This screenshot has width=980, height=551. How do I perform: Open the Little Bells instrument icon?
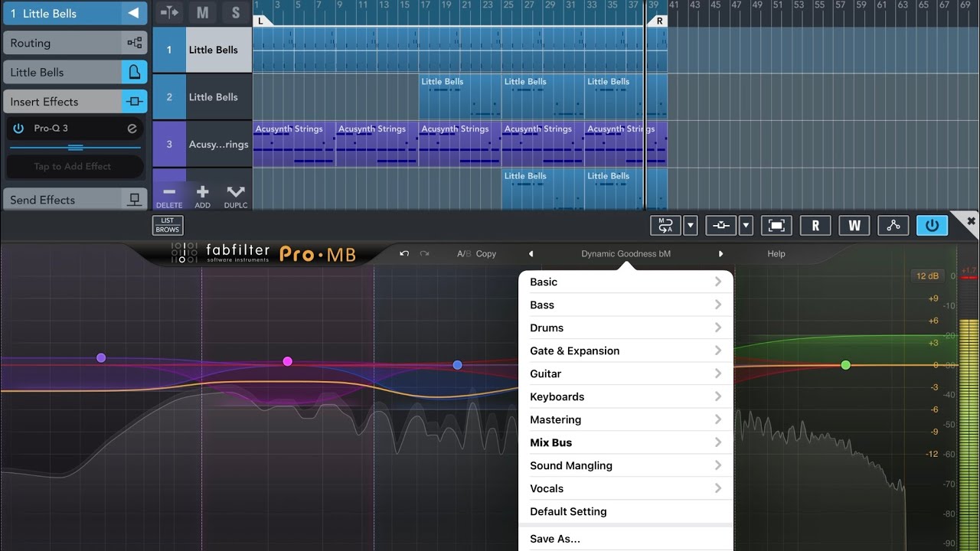134,72
